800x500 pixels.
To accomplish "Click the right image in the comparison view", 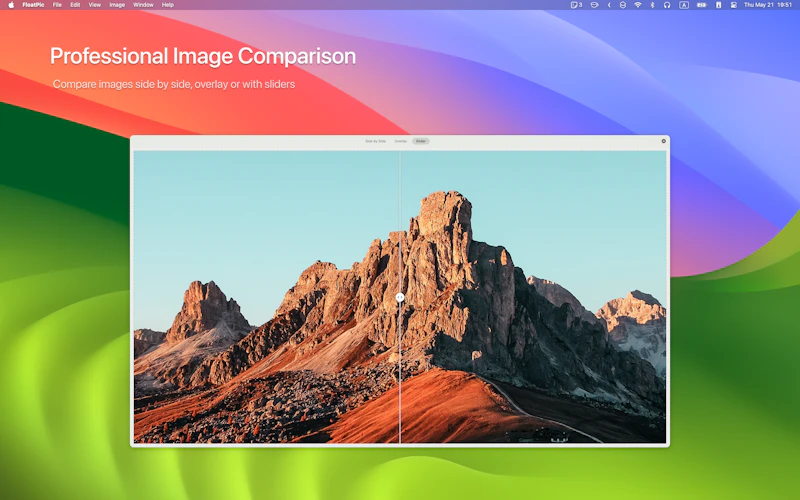I will tap(534, 296).
